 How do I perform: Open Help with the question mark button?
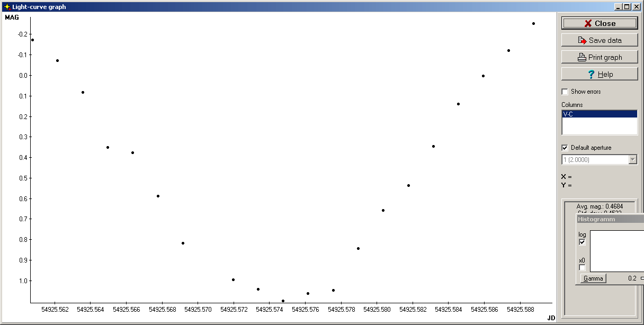tap(599, 74)
